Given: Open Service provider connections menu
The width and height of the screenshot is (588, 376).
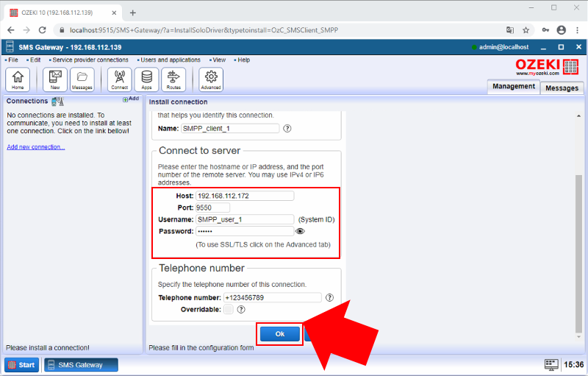Looking at the screenshot, I should click(89, 60).
